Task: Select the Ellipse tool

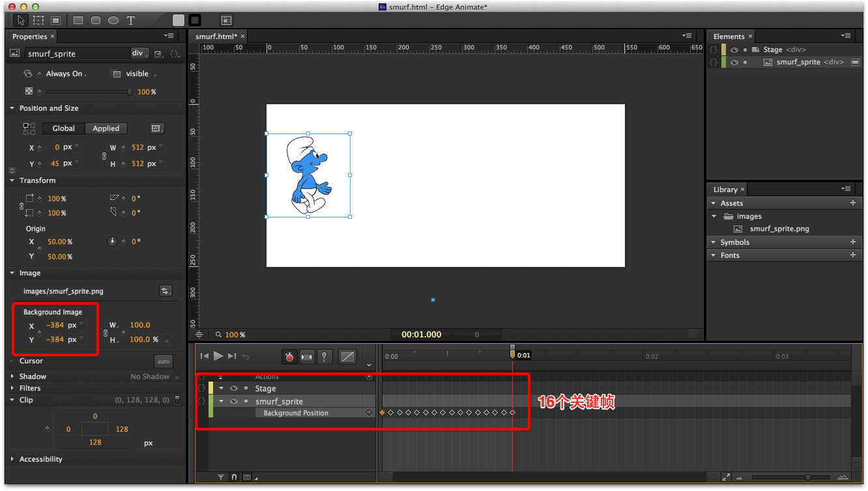Action: (x=113, y=20)
